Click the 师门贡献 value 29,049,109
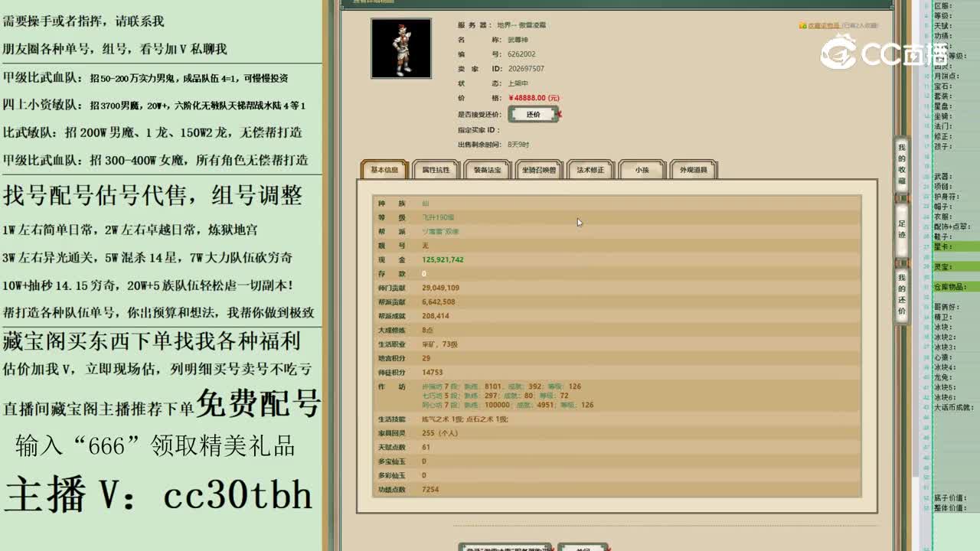The image size is (980, 551). point(440,288)
